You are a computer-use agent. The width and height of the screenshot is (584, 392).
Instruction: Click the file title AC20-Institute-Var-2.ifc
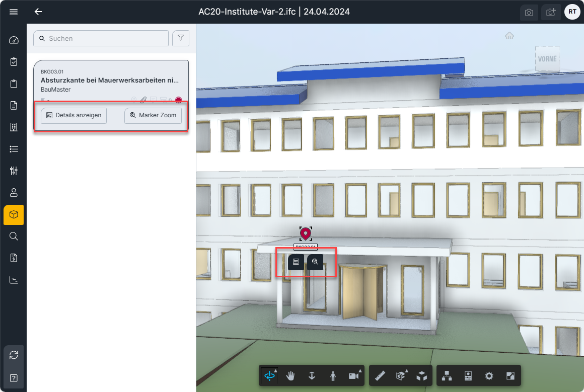[x=247, y=12]
